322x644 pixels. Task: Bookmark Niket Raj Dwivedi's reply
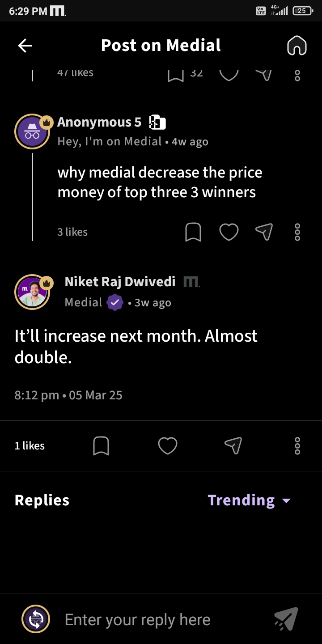coord(101,446)
